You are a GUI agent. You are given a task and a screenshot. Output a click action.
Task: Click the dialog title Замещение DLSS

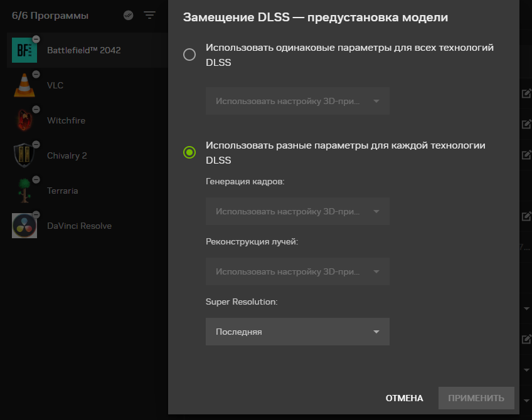316,18
